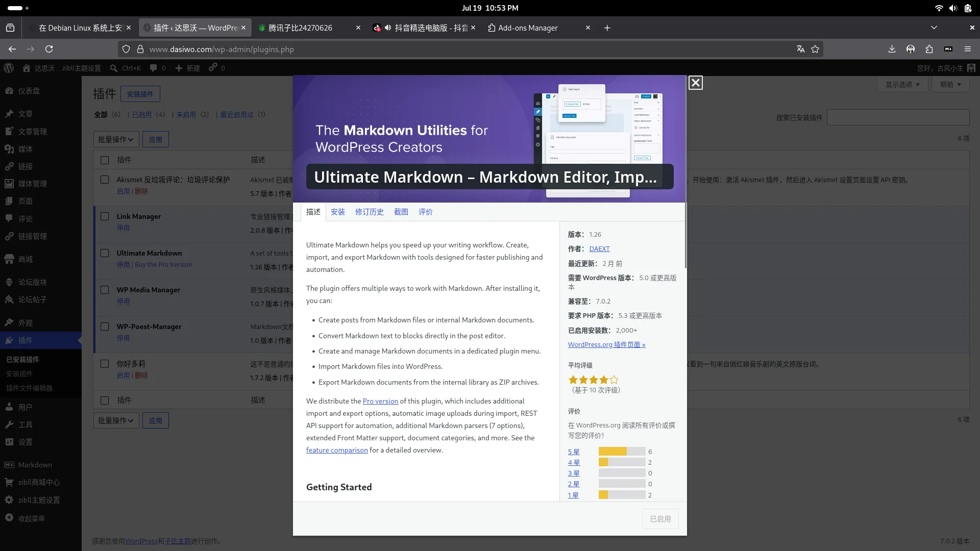Expand the top 批量操作 bulk actions dropdown

[x=116, y=139]
